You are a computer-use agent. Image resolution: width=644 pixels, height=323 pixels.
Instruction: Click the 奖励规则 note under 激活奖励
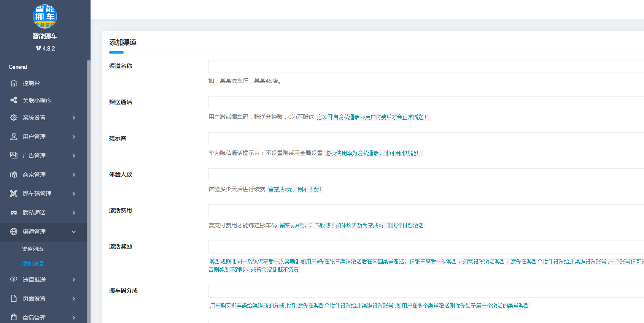[426, 265]
